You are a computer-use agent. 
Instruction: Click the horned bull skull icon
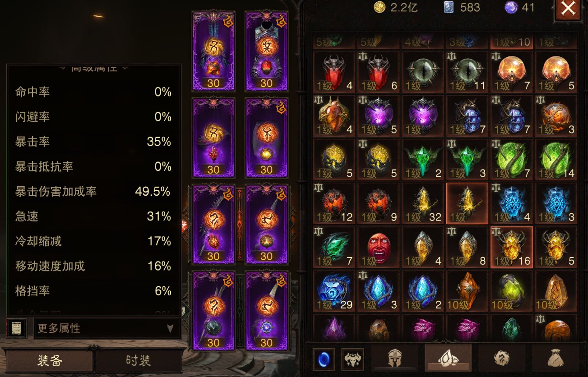[x=352, y=359]
